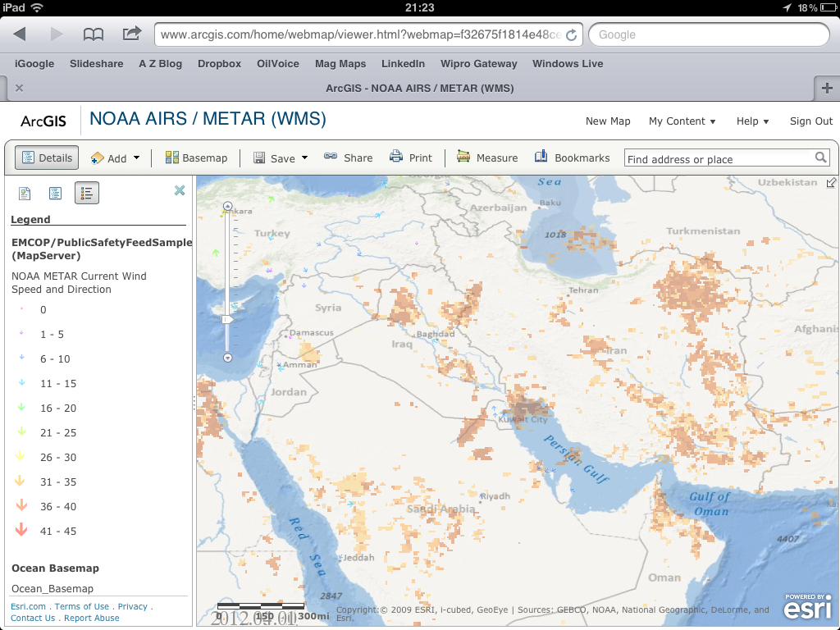Image resolution: width=840 pixels, height=630 pixels.
Task: Close the ArcGIS browser tab with X
Action: [x=20, y=88]
